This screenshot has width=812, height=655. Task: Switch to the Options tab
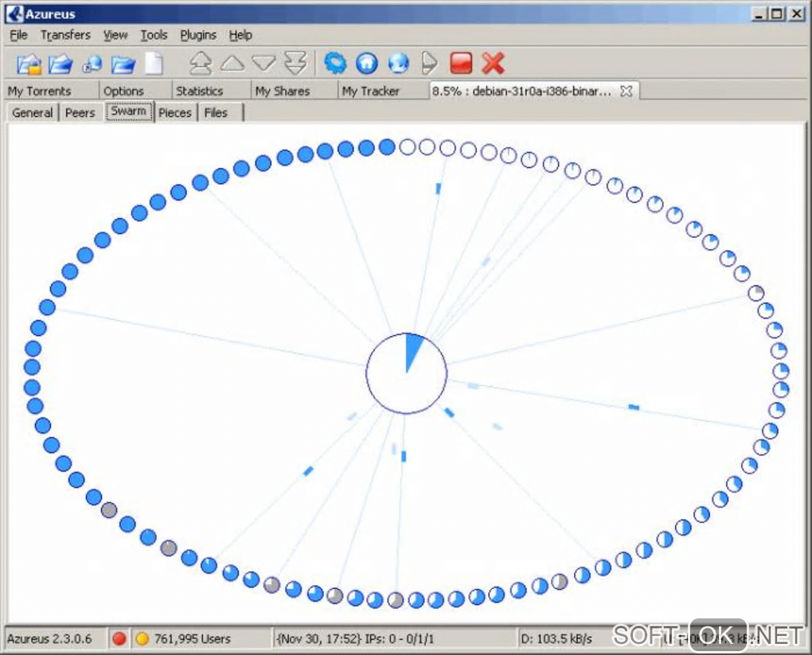pyautogui.click(x=123, y=92)
